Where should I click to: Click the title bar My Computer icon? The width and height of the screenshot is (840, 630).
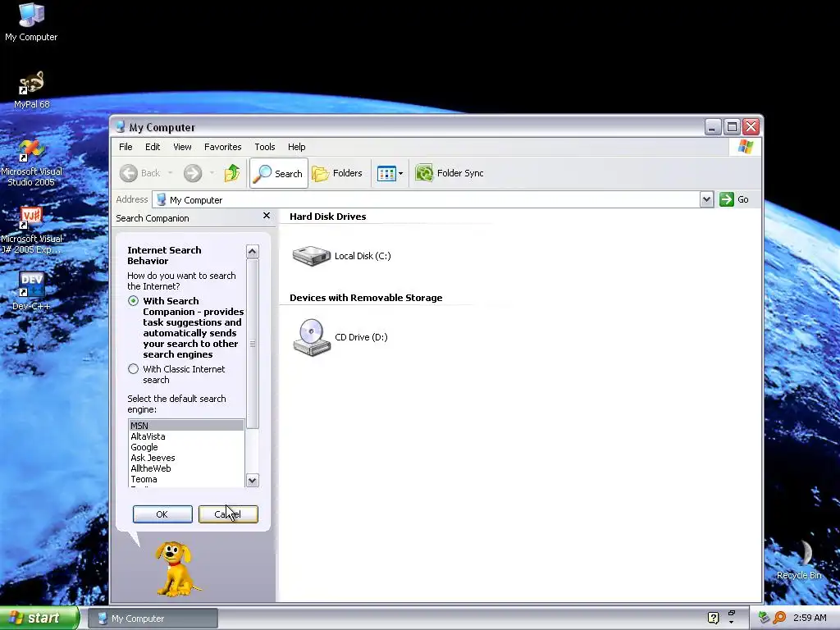[121, 127]
